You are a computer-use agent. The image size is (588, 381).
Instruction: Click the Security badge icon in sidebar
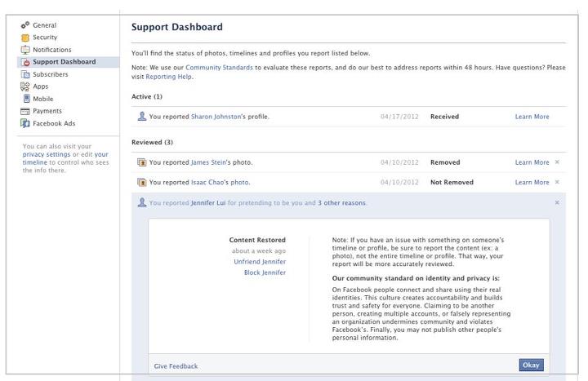(24, 38)
